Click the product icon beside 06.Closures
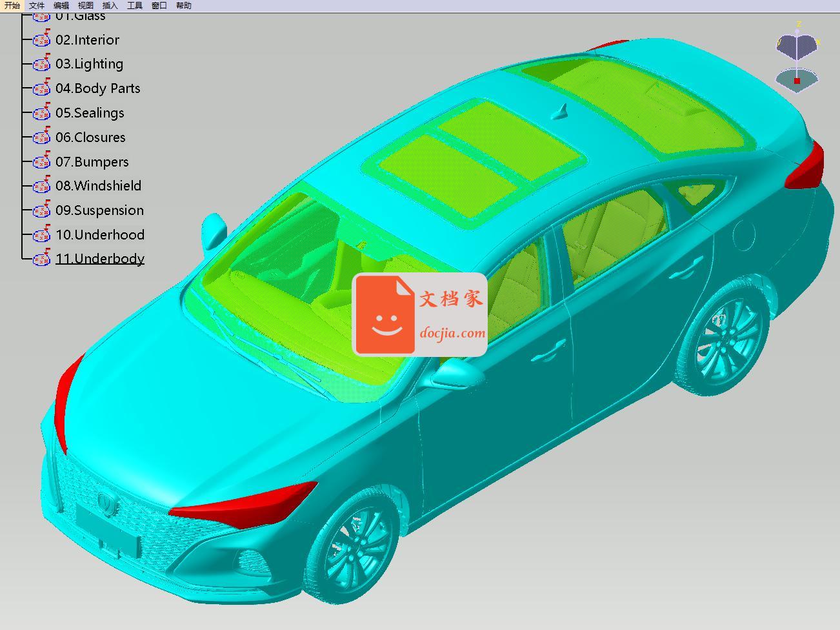Image resolution: width=840 pixels, height=630 pixels. [x=42, y=137]
